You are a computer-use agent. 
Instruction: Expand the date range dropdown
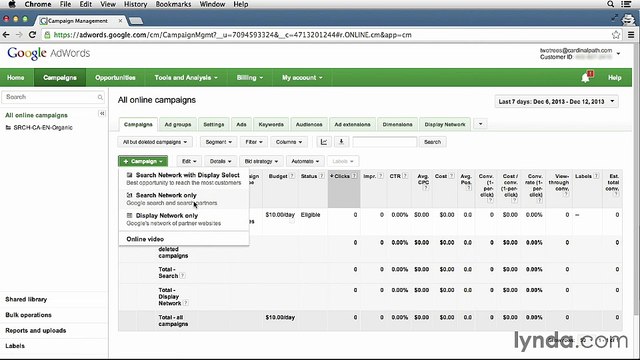point(556,102)
